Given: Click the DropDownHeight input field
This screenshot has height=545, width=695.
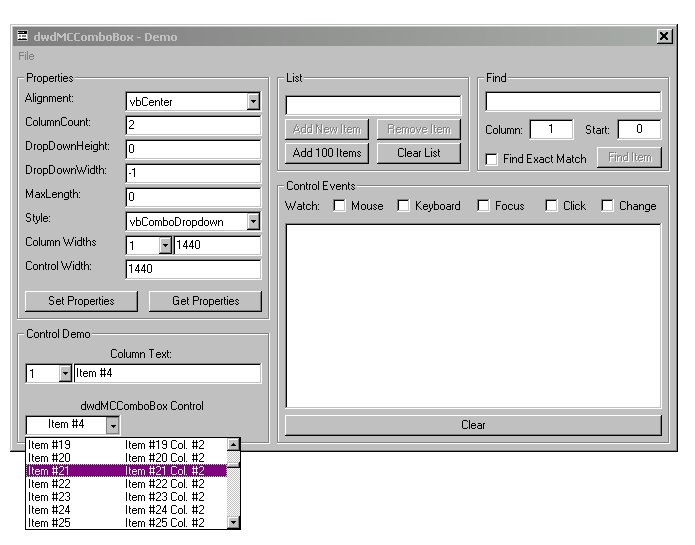Looking at the screenshot, I should click(193, 149).
